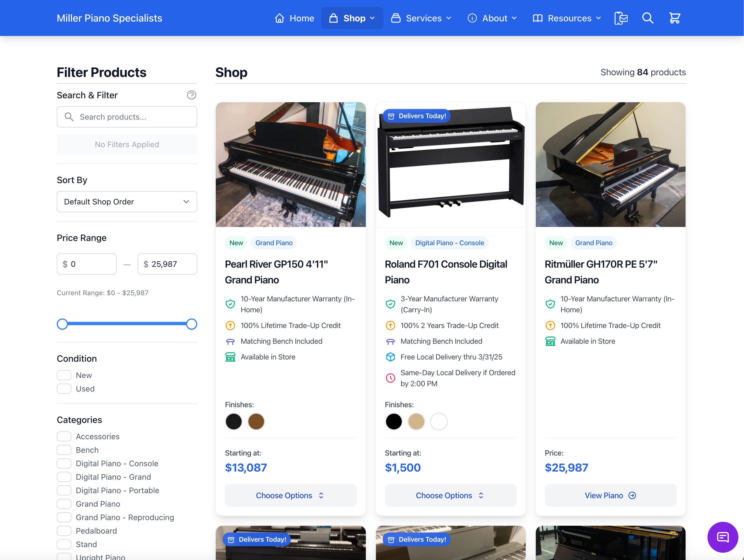Viewport: 744px width, 560px height.
Task: Expand the Services menu chevron
Action: tap(449, 18)
